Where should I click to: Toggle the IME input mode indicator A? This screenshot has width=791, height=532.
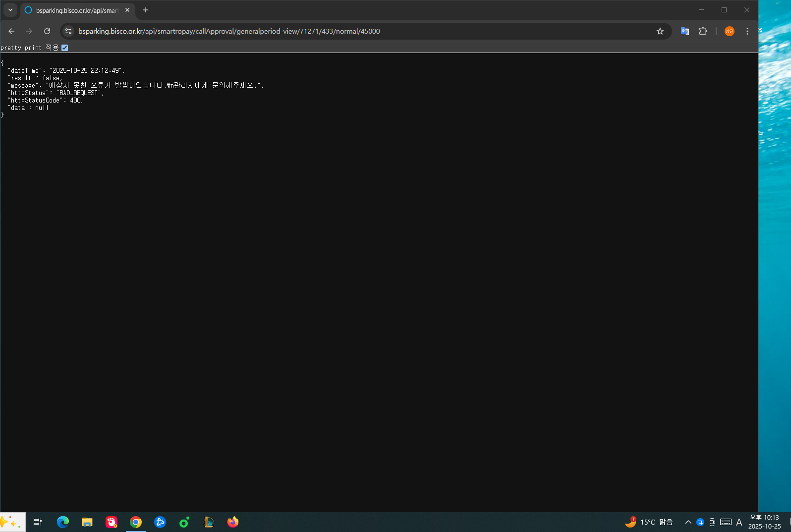[739, 522]
